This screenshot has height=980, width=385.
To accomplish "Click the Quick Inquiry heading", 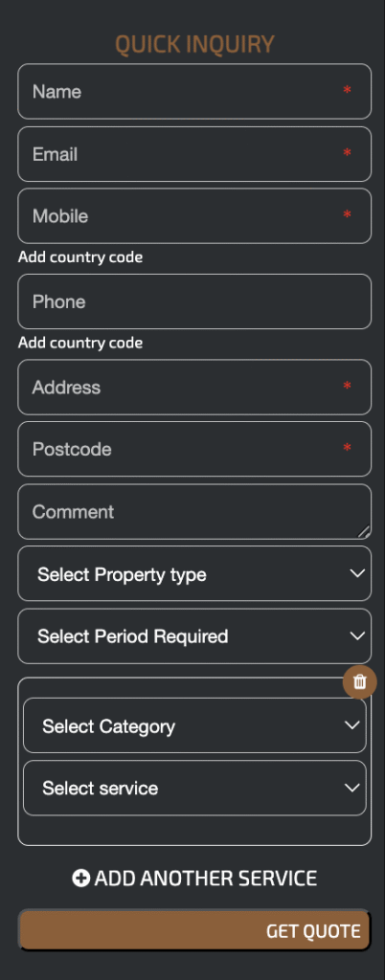I will click(194, 44).
